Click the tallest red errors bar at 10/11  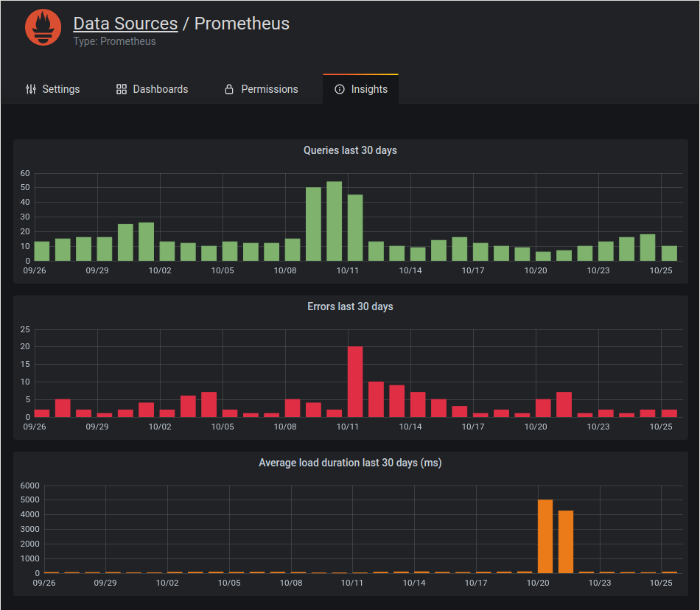pos(355,382)
